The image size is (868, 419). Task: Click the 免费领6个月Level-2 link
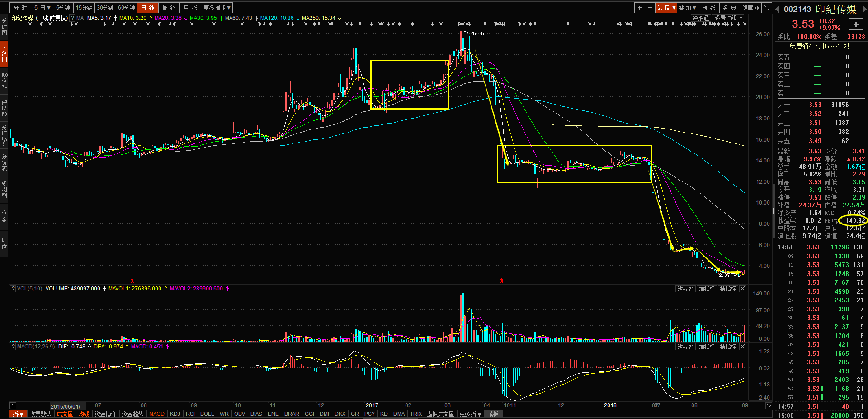[820, 46]
